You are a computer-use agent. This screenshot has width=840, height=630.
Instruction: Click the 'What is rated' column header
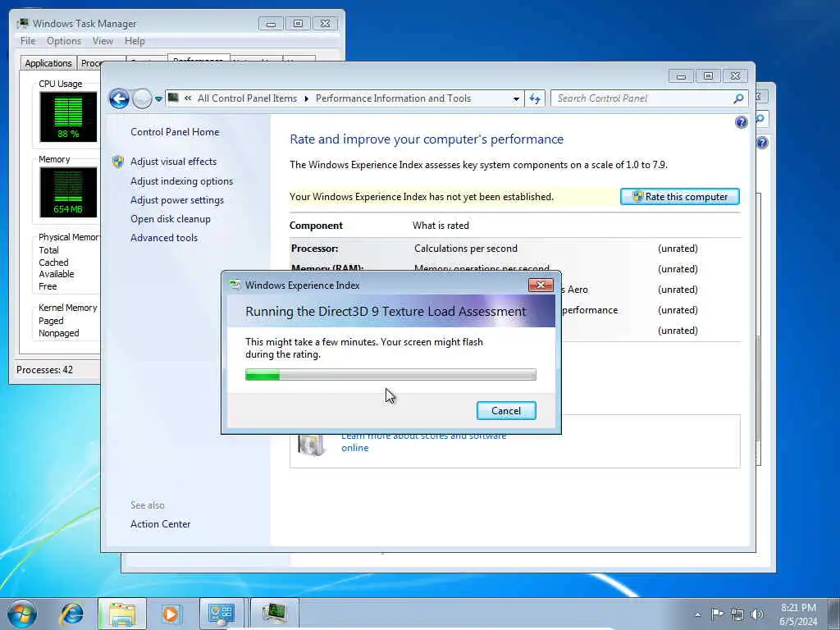coord(441,226)
